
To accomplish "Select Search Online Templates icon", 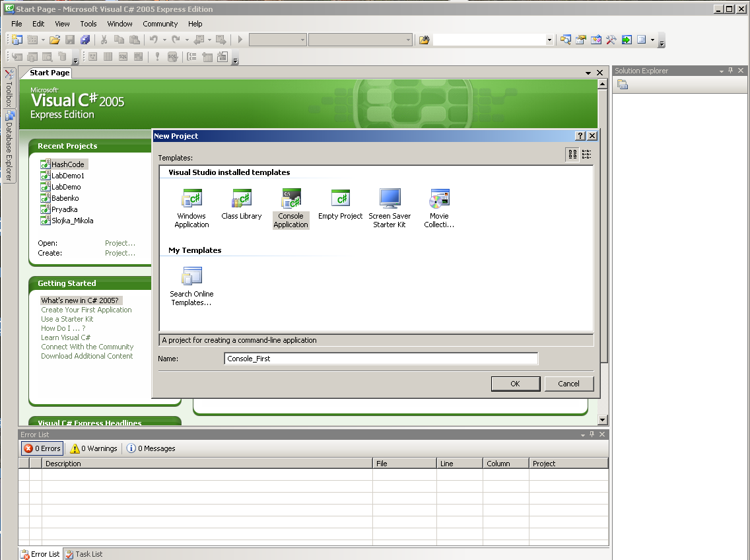I will 191,286.
